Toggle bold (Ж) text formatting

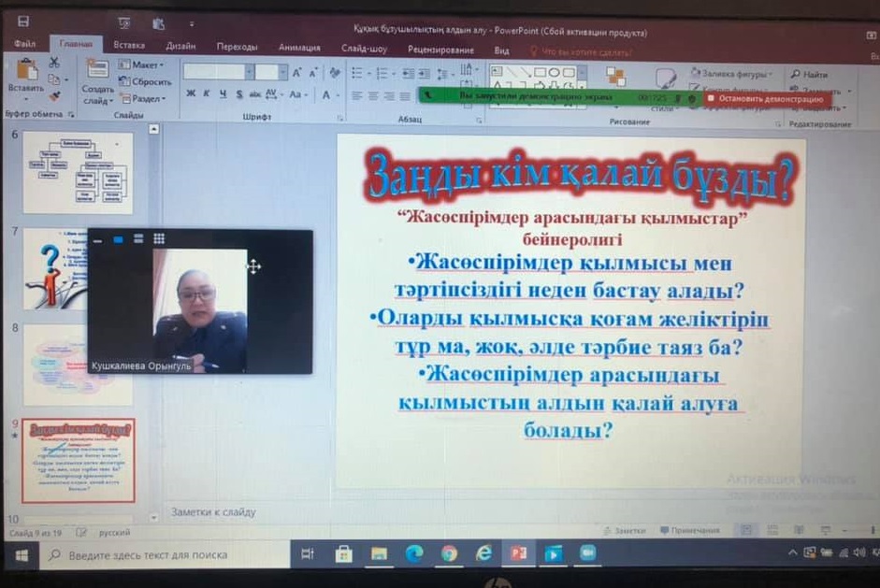point(191,94)
